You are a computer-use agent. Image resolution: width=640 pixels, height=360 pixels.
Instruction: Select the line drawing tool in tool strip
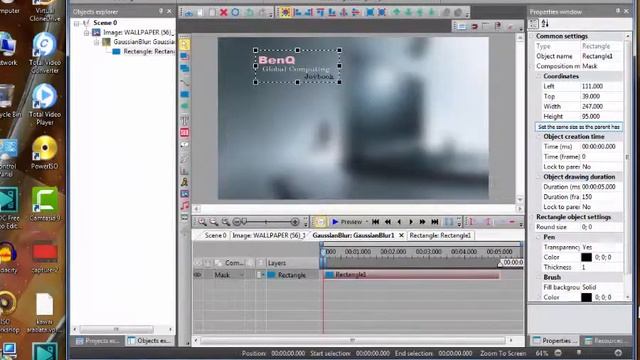(x=184, y=82)
